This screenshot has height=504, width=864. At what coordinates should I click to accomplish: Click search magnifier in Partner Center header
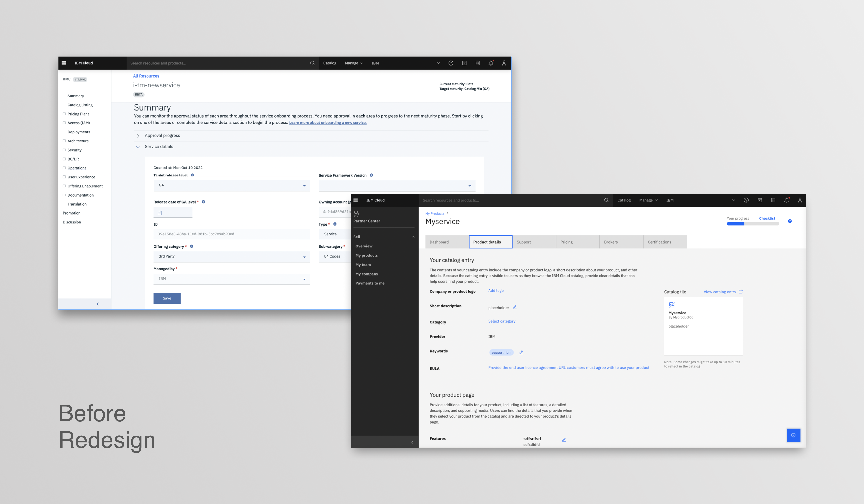(x=607, y=200)
